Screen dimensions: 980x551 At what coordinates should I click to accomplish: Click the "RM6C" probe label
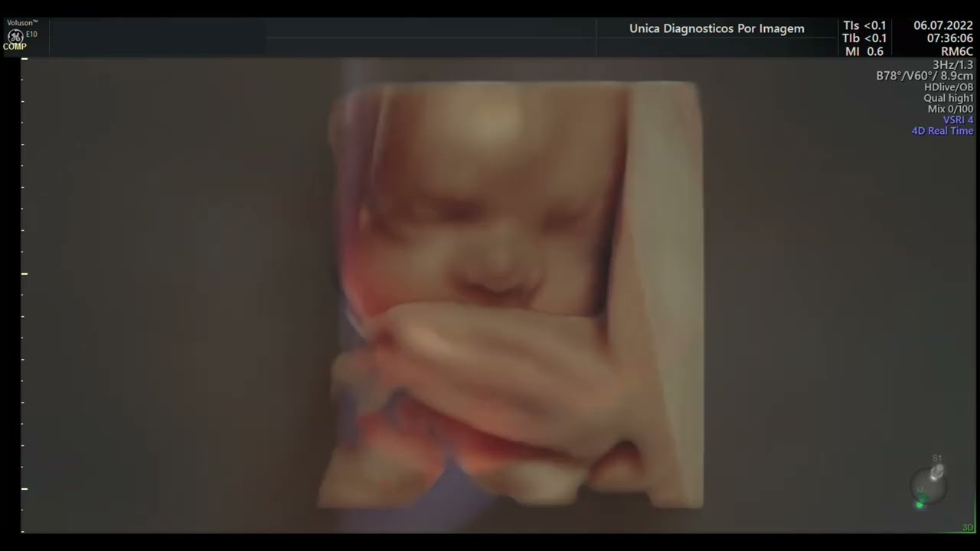coord(957,51)
